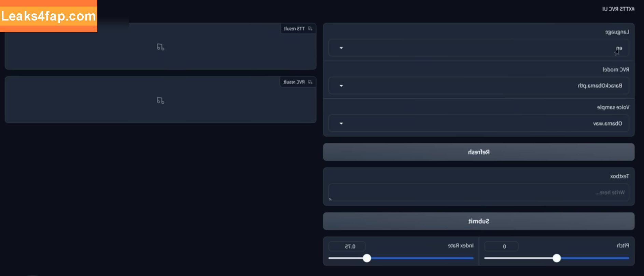Viewport: 644px width, 276px height.
Task: Click the Refresh button
Action: point(479,152)
